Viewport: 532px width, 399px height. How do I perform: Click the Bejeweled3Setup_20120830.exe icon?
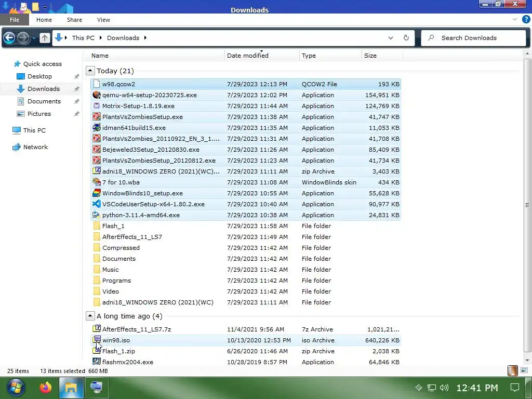click(x=96, y=149)
